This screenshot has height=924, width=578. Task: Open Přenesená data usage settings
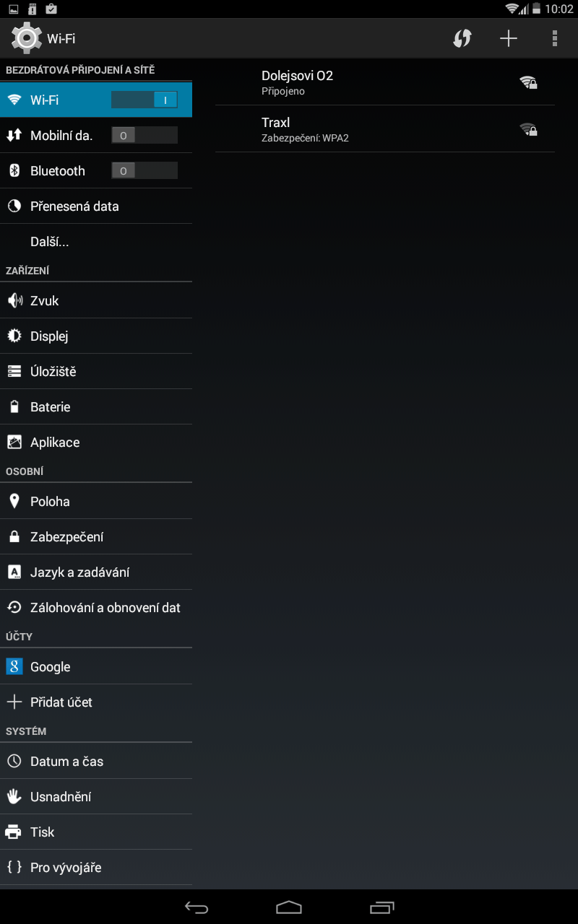click(x=96, y=206)
